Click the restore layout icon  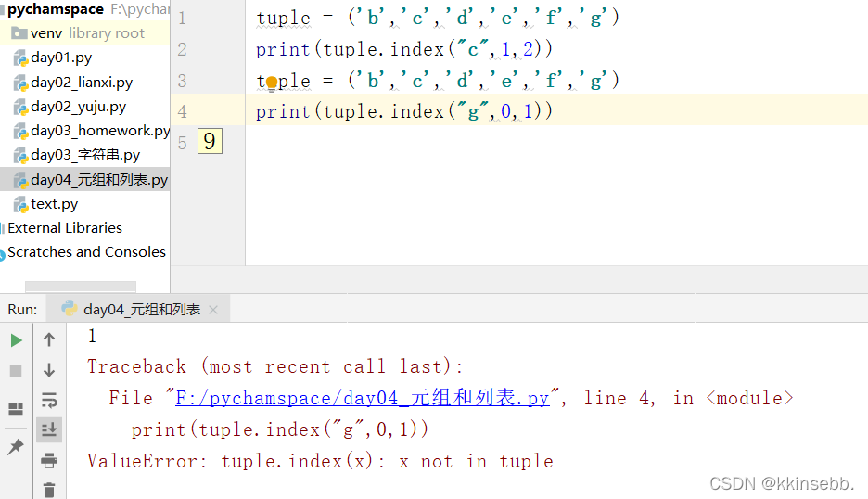tap(16, 409)
